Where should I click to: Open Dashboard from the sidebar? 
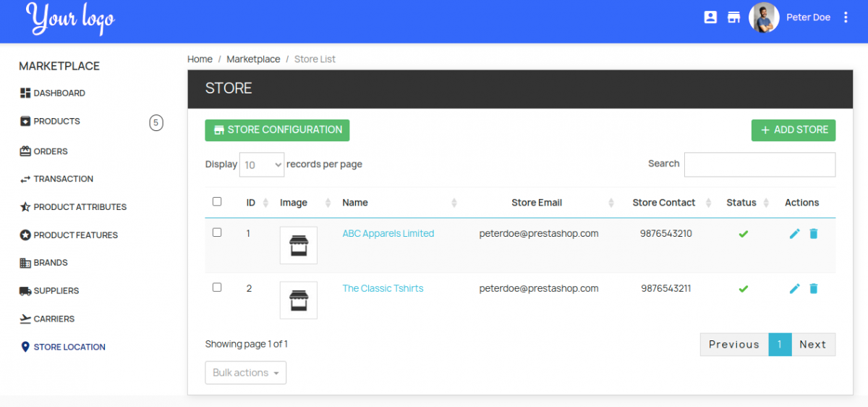tap(53, 93)
